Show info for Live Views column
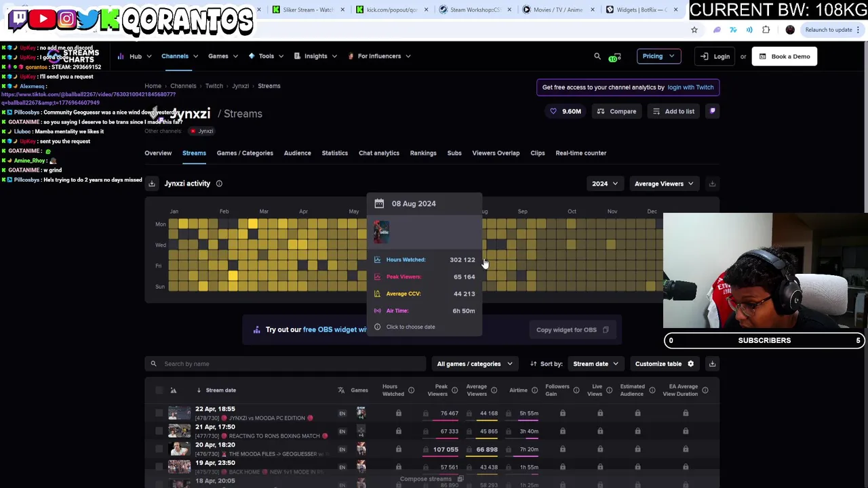This screenshot has width=868, height=488. pos(608,390)
